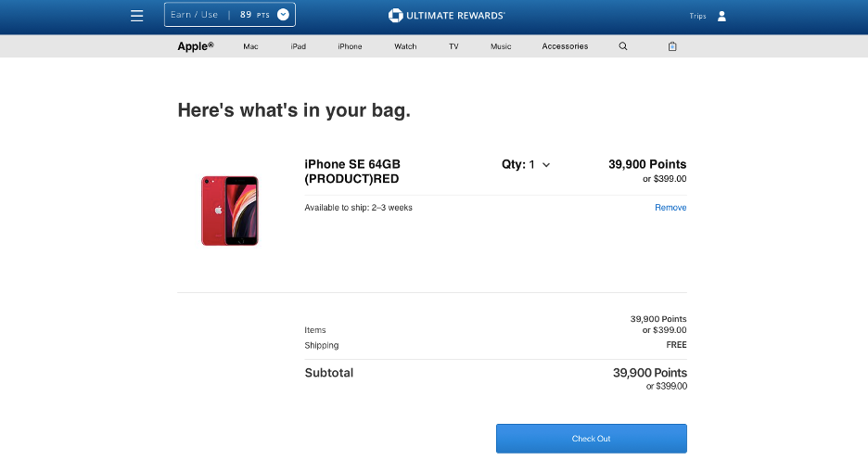Open the Watch category

pyautogui.click(x=405, y=46)
